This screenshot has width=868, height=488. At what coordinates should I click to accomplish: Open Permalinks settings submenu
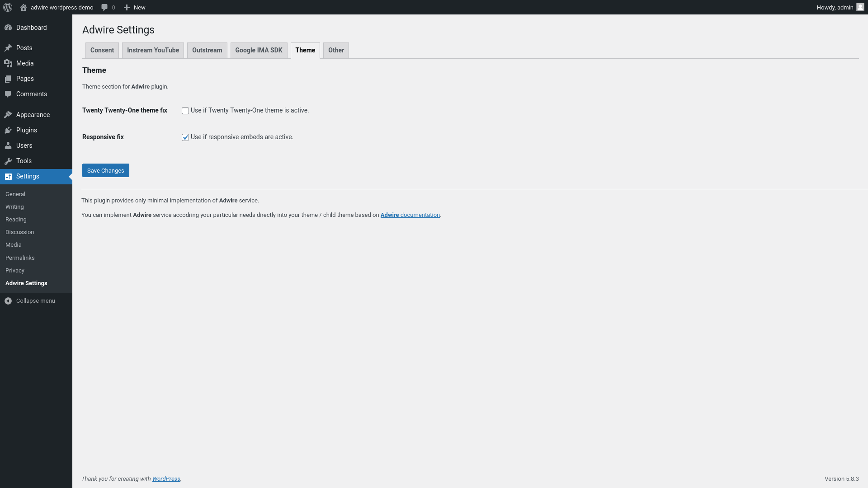[x=20, y=258]
